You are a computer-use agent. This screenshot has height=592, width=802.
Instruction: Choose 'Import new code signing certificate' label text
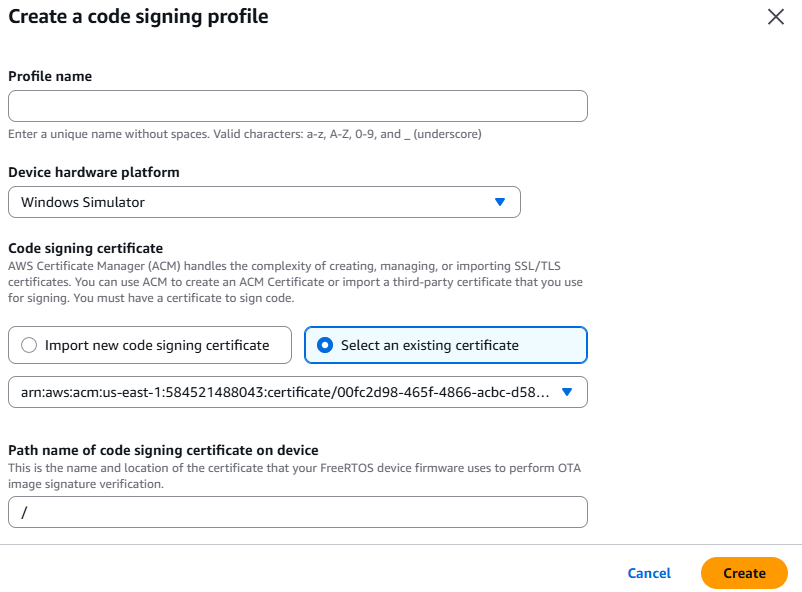tap(157, 345)
